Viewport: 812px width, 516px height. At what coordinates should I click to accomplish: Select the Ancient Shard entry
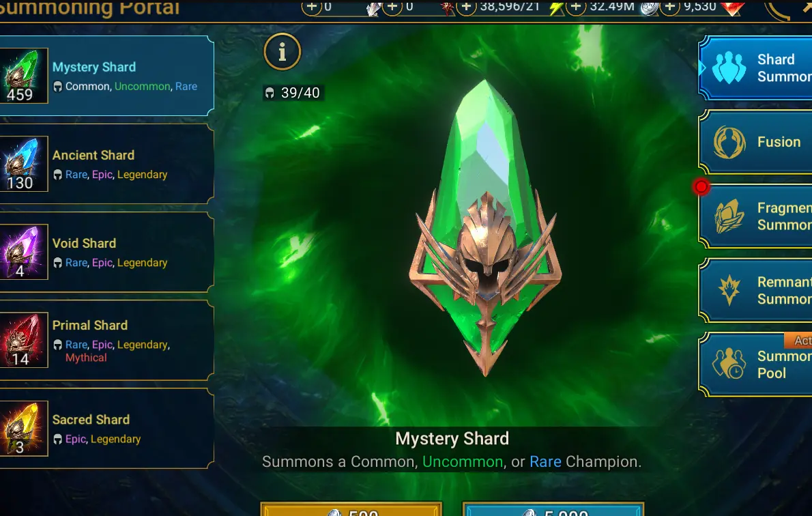pos(106,164)
